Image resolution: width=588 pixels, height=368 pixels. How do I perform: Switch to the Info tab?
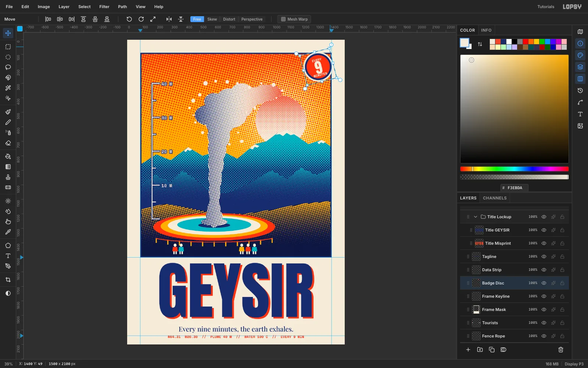tap(486, 30)
